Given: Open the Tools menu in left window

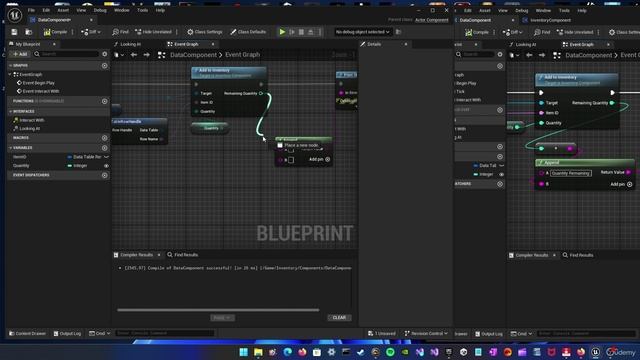Looking at the screenshot, I should 142,10.
